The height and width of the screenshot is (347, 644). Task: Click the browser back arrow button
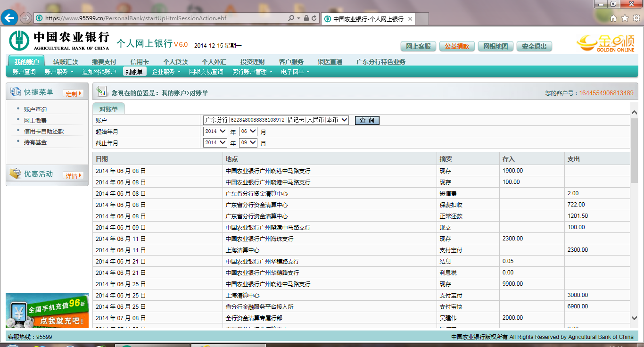10,18
